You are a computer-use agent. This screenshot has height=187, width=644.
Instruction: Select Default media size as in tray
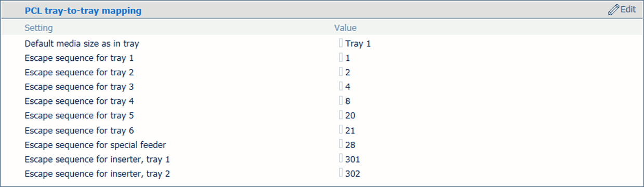[82, 44]
